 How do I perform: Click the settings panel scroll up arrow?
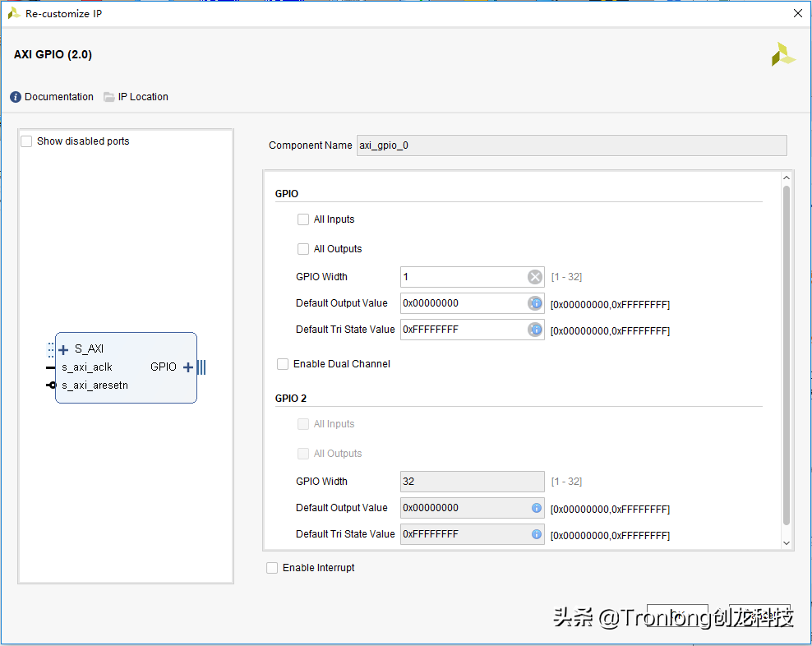point(786,178)
